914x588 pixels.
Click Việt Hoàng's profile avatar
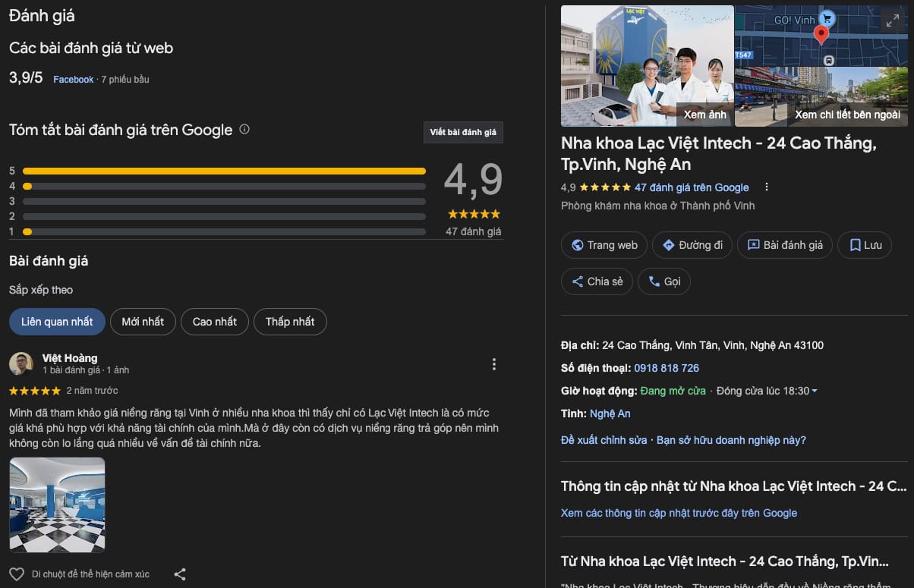[21, 364]
